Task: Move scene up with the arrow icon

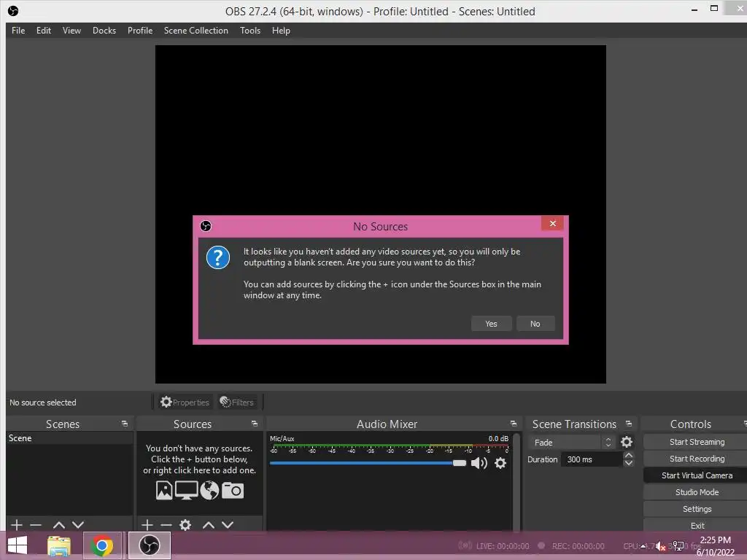Action: (x=59, y=525)
